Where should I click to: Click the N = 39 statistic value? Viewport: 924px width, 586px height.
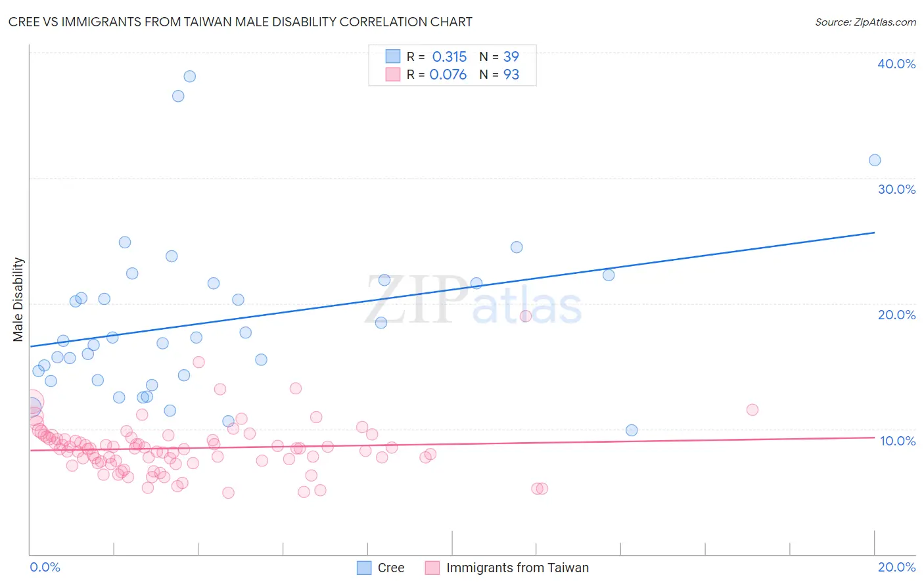coord(499,56)
